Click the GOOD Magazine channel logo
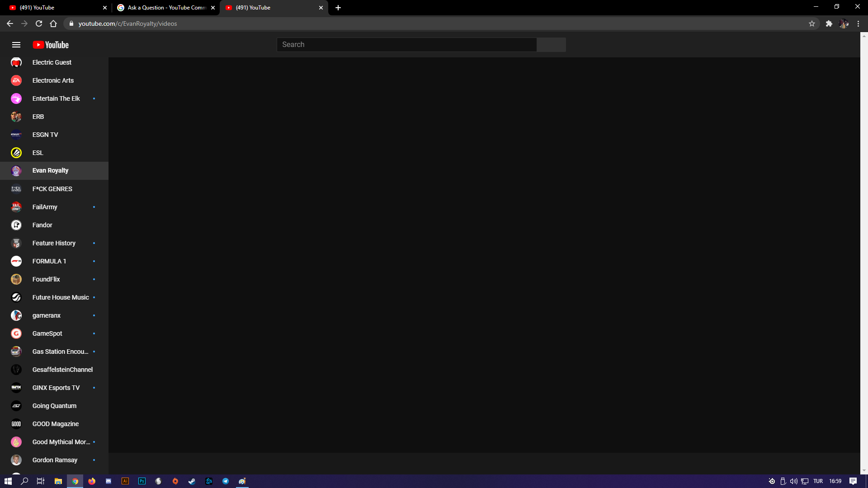This screenshot has width=868, height=488. point(16,424)
